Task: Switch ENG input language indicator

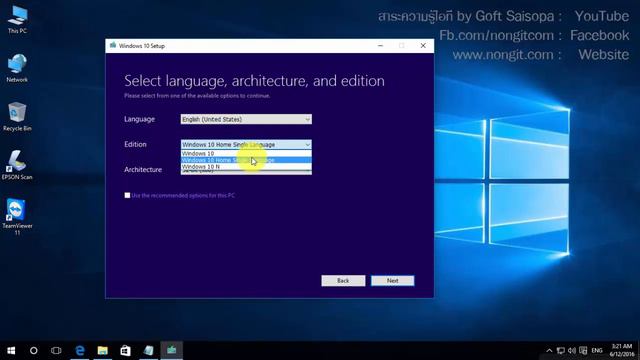Action: [597, 351]
